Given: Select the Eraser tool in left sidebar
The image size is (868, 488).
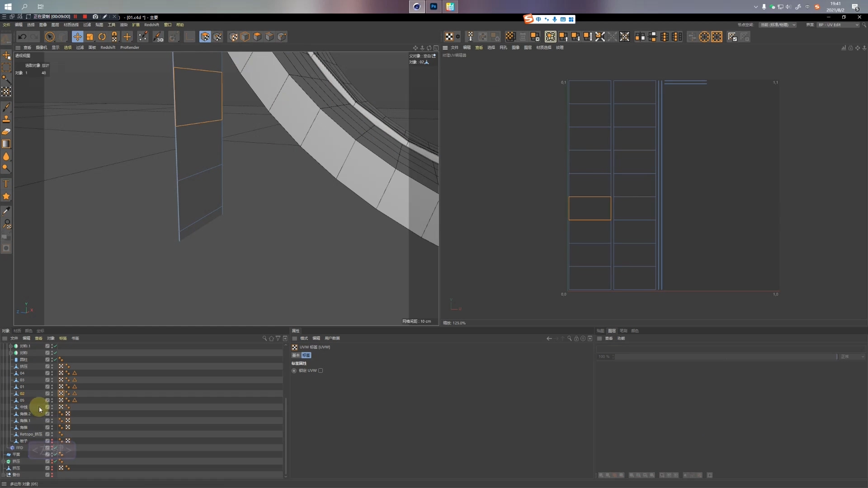Looking at the screenshot, I should [6, 131].
